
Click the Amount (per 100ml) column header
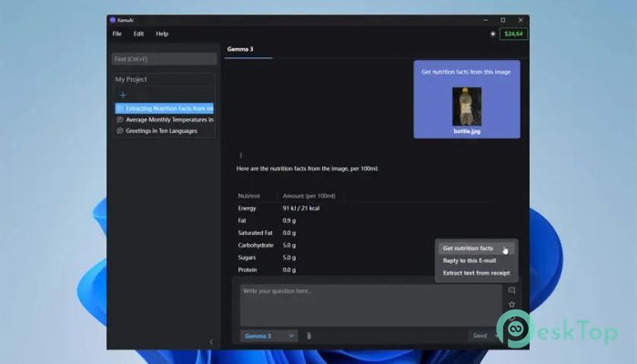309,196
